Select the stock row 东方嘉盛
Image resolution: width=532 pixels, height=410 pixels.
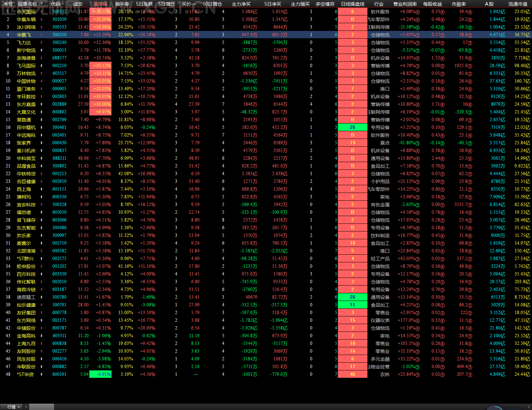(x=266, y=104)
